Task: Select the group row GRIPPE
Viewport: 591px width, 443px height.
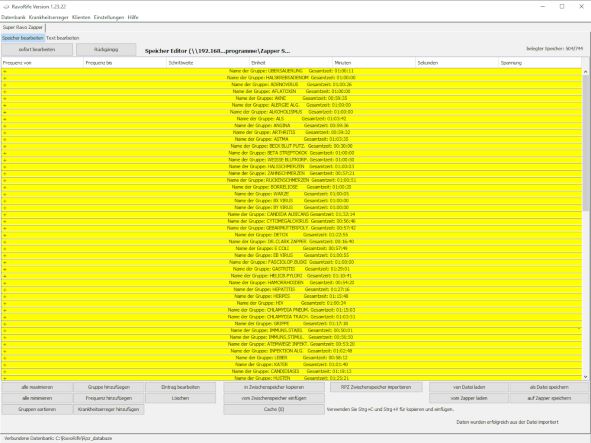Action: point(292,323)
